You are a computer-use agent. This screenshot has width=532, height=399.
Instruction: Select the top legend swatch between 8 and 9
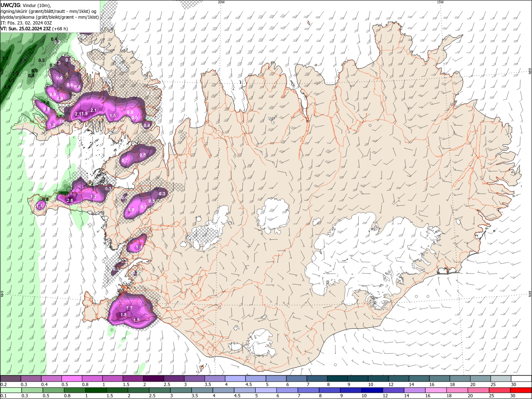337,379
